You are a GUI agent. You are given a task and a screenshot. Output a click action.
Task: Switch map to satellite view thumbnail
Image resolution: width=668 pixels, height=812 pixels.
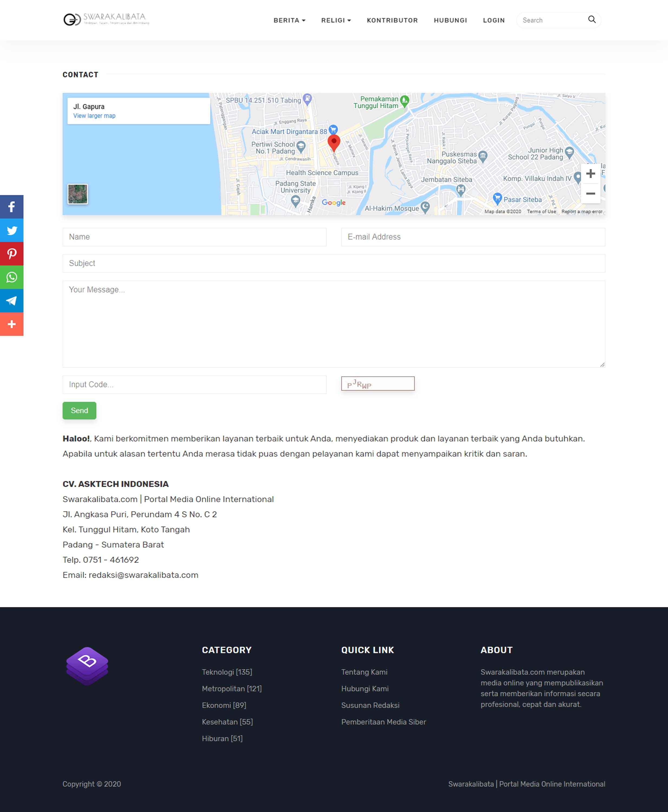click(x=78, y=194)
